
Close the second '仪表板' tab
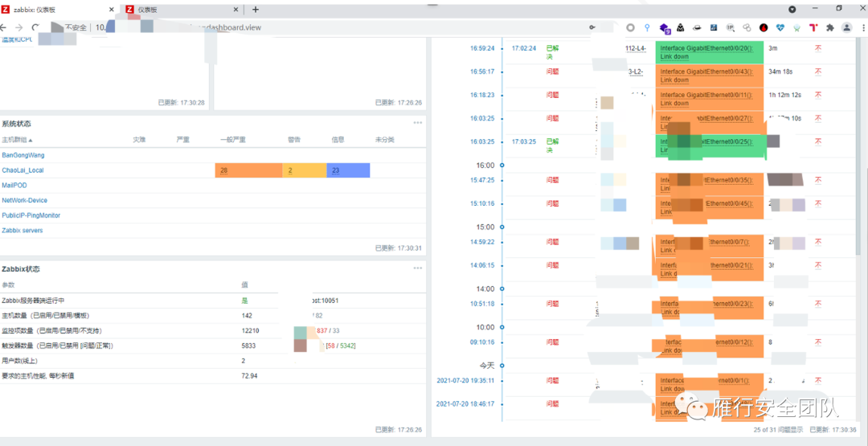pos(235,10)
